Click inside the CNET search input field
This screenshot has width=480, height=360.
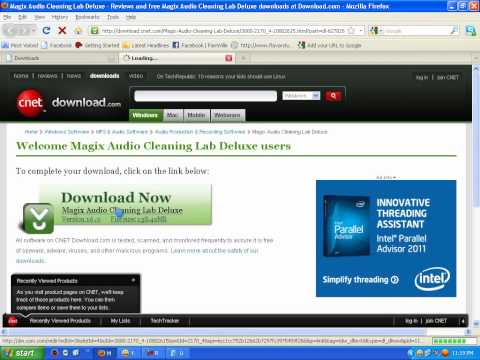point(205,96)
